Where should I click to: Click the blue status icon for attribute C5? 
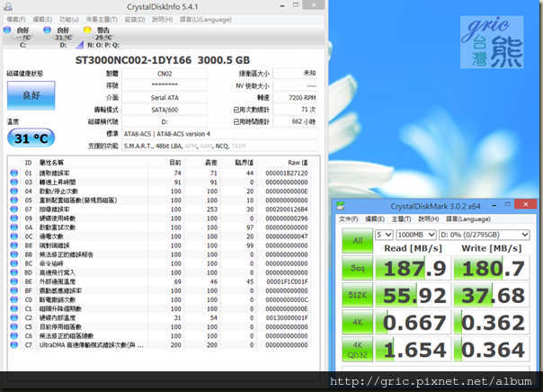click(x=13, y=326)
